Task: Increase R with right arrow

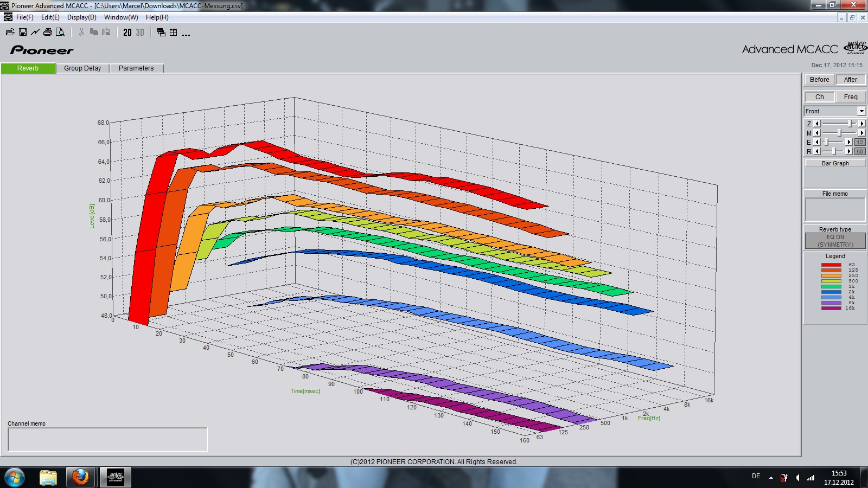Action: 849,151
